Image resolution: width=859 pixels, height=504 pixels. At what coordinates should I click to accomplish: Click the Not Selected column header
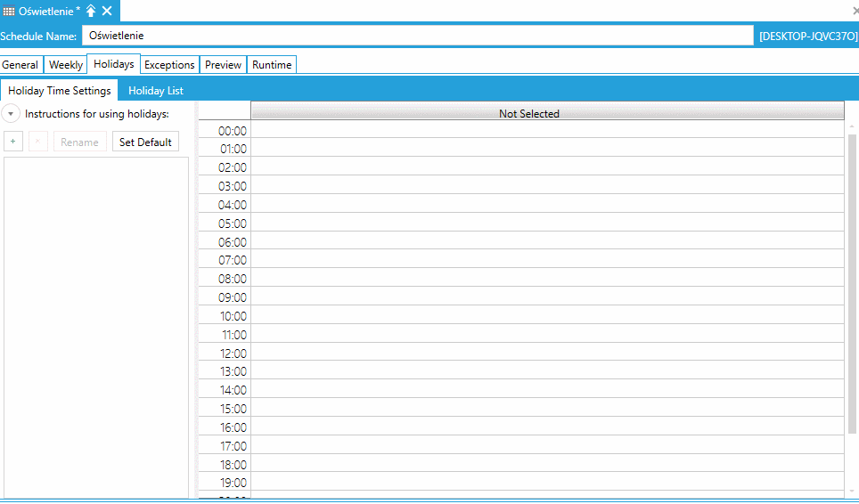[547, 110]
